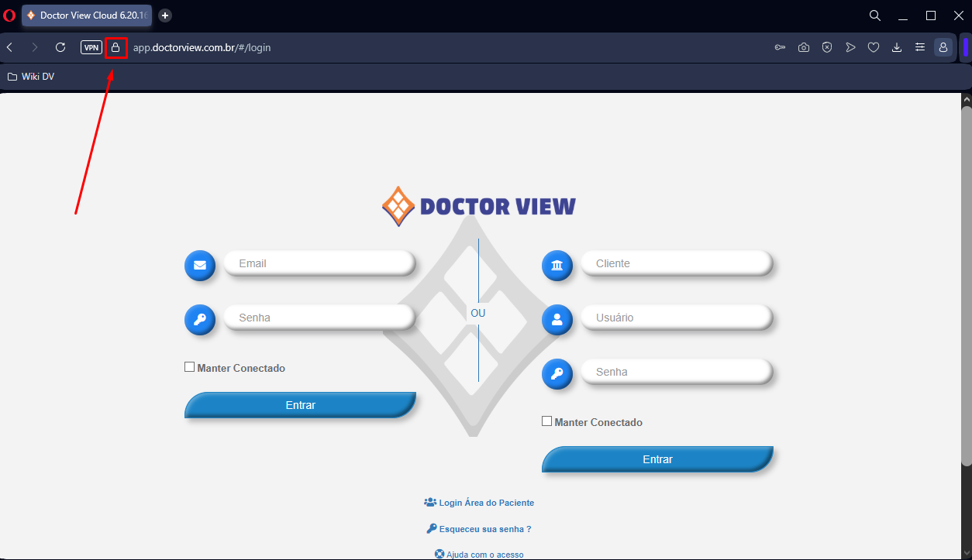Image resolution: width=972 pixels, height=560 pixels.
Task: Open the ad blocker shield icon
Action: coord(827,48)
